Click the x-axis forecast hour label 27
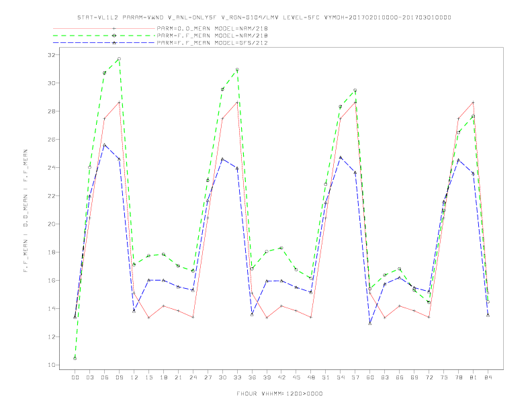Image resolution: width=532 pixels, height=411 pixels. (208, 377)
